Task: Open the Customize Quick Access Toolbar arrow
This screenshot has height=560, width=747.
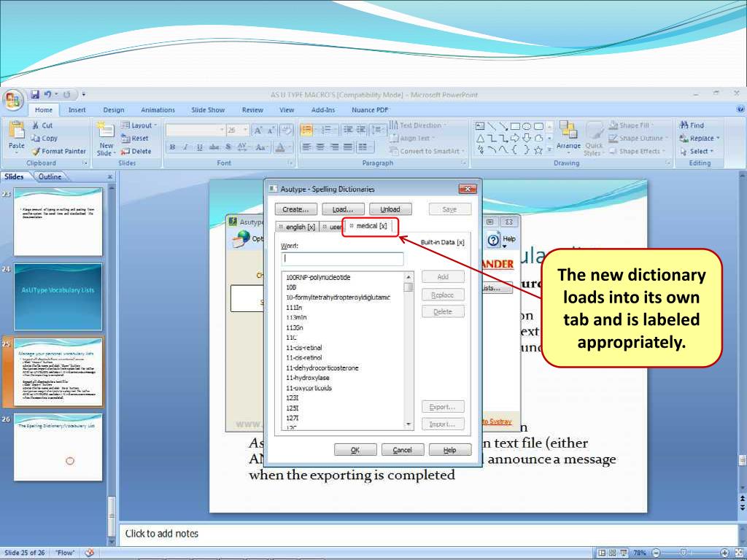Action: (84, 94)
